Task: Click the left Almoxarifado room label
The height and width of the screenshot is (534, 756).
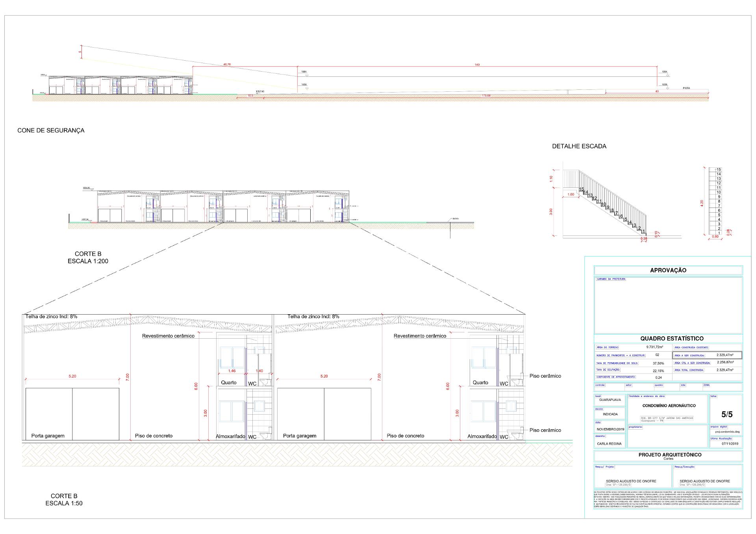Action: click(x=230, y=437)
